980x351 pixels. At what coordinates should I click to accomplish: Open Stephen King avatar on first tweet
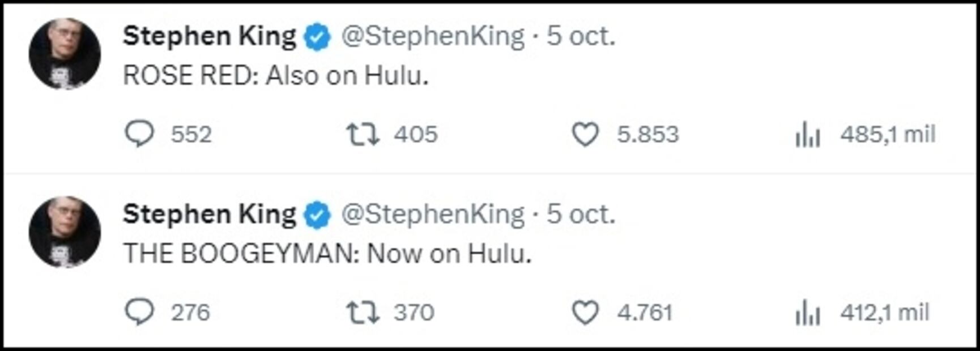coord(65,54)
